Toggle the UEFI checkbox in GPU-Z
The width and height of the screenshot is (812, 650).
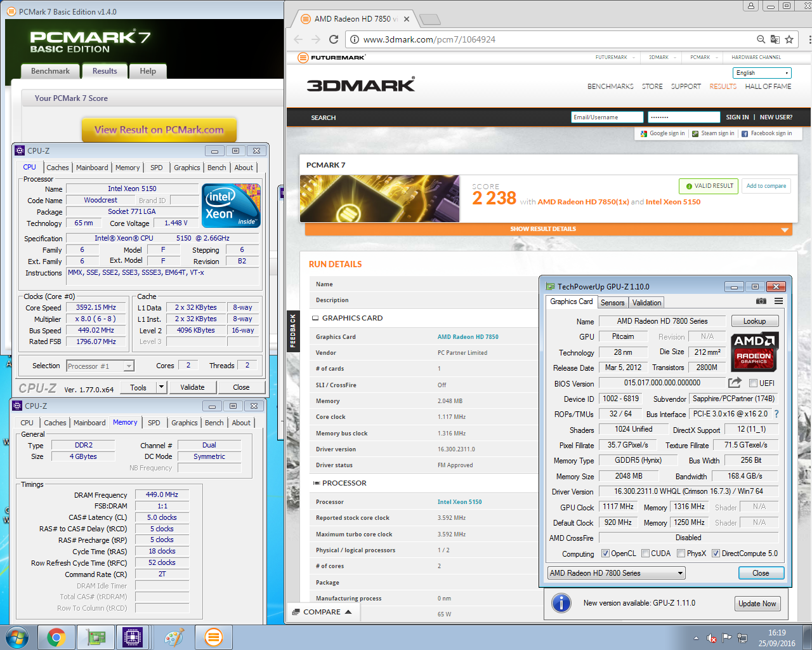[753, 383]
